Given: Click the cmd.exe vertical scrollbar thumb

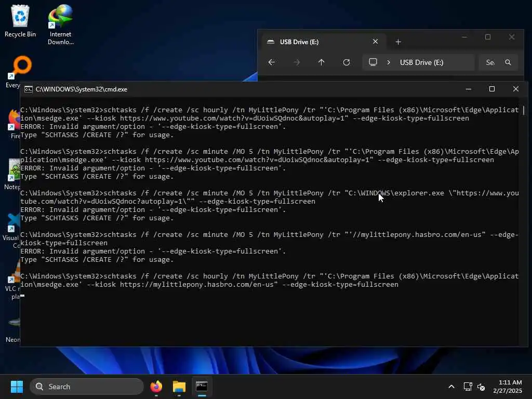Looking at the screenshot, I should click(524, 110).
